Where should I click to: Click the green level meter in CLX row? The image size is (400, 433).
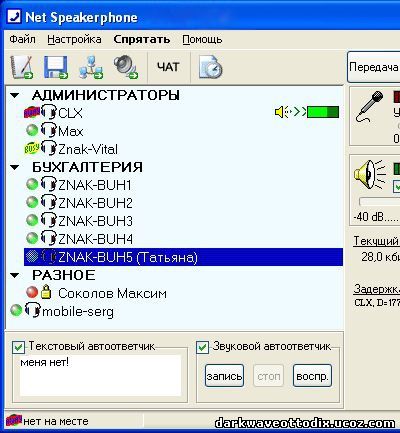pyautogui.click(x=323, y=112)
